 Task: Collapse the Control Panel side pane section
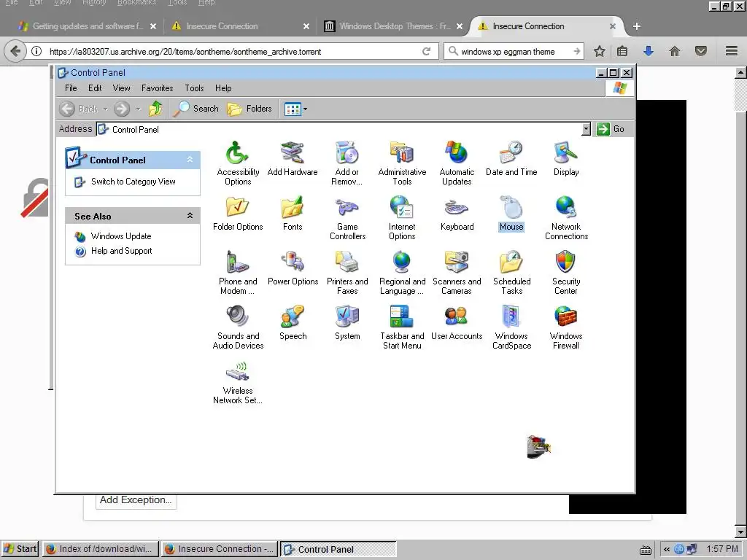coord(190,160)
